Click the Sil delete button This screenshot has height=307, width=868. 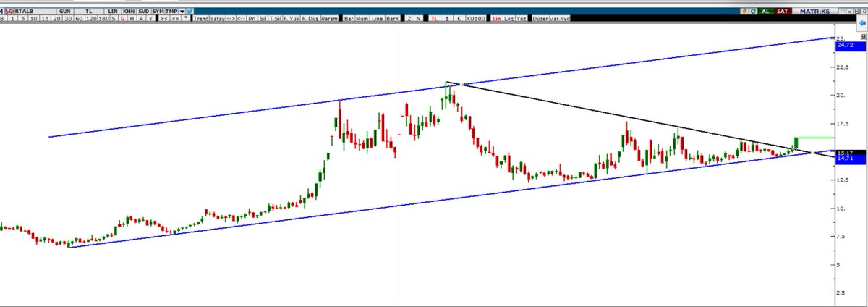tap(262, 18)
